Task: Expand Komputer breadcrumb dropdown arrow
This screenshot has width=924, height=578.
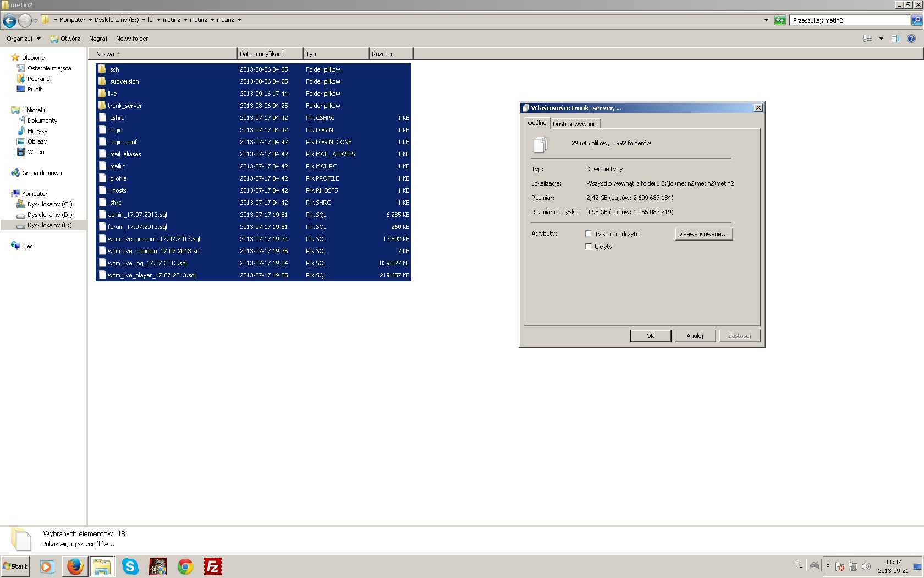Action: pos(90,20)
